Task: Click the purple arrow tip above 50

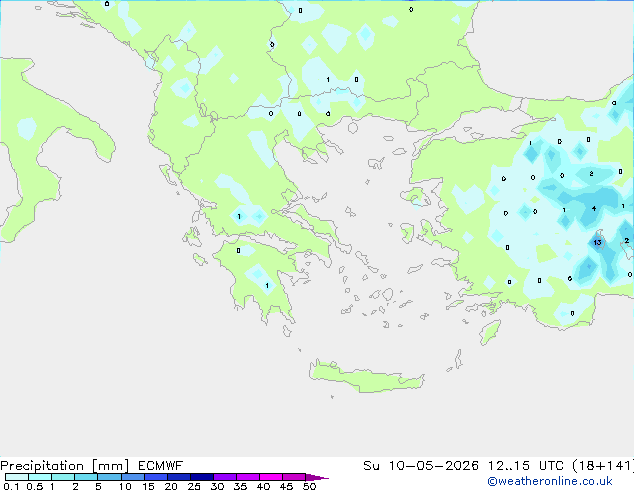Action: (317, 477)
